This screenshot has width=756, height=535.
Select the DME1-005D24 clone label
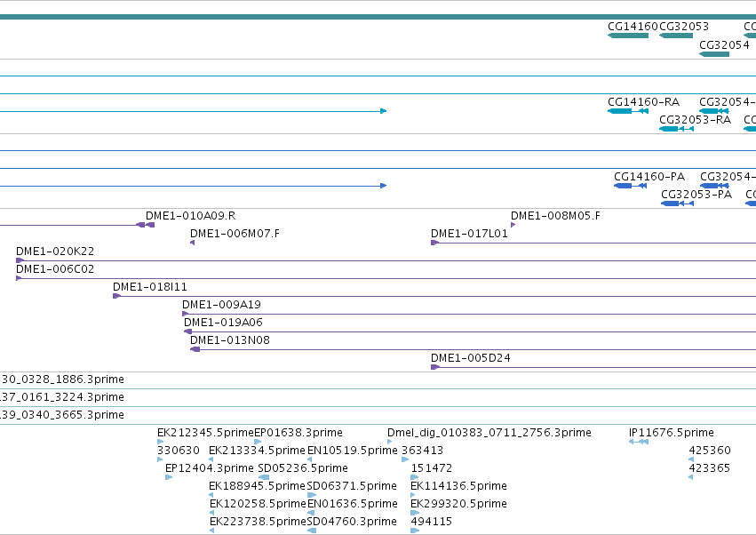471,358
